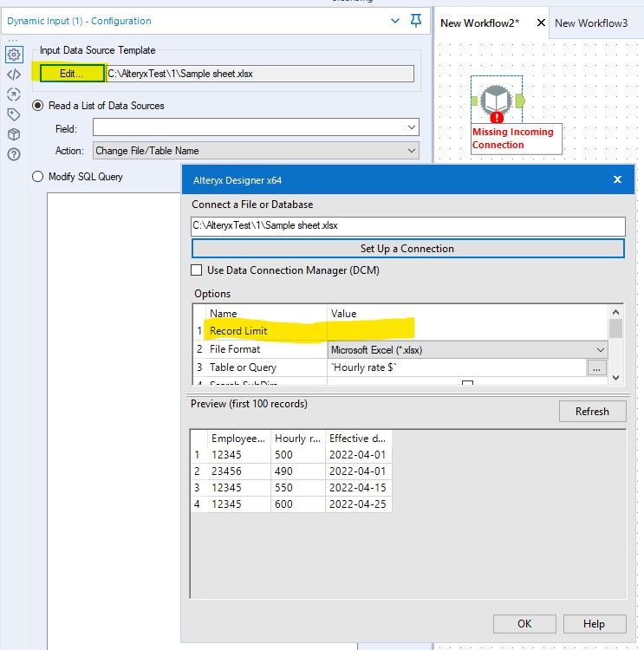Image resolution: width=644 pixels, height=650 pixels.
Task: Click the options scrollbar thumb
Action: [615, 328]
